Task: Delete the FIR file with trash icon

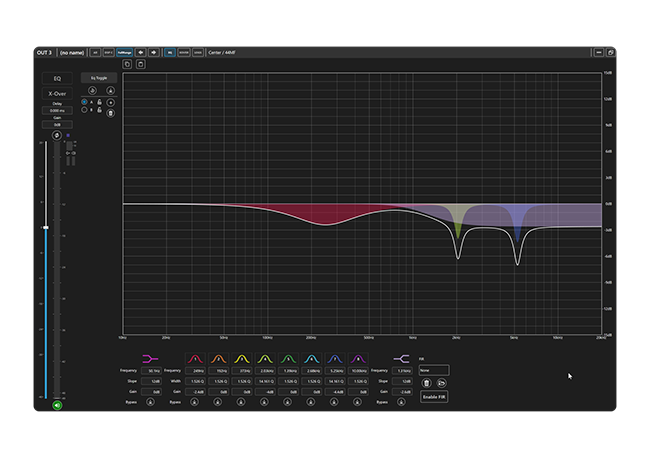Action: pos(427,383)
